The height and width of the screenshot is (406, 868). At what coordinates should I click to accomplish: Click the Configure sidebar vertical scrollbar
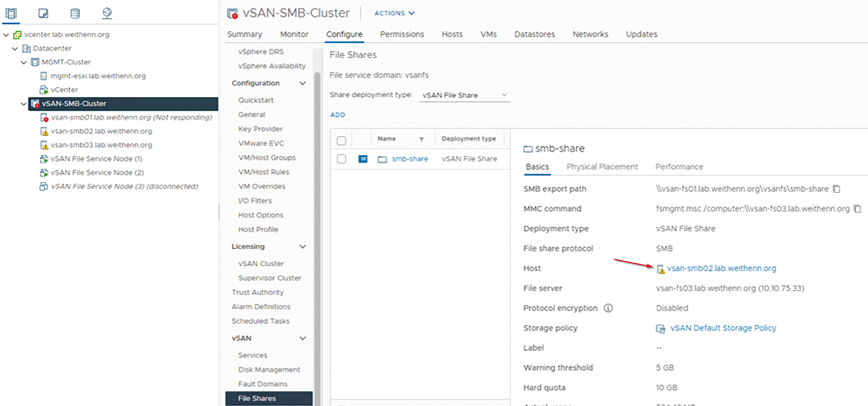(317, 239)
